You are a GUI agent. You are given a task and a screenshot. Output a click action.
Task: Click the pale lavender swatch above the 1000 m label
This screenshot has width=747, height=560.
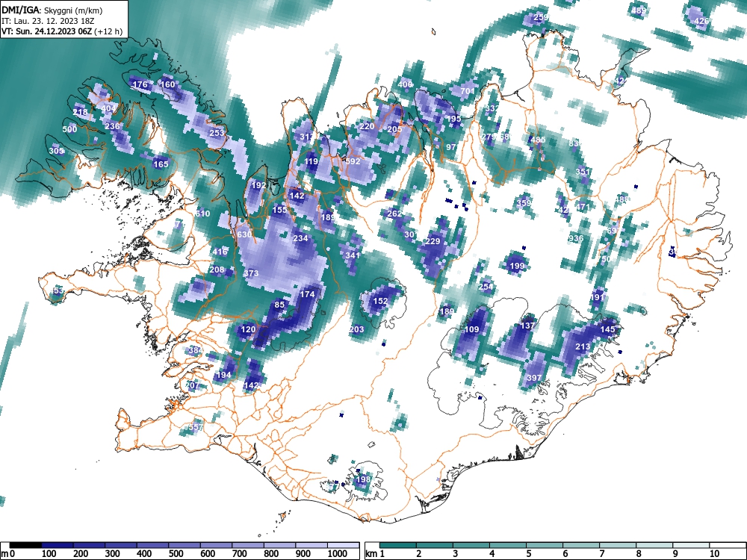(x=343, y=545)
